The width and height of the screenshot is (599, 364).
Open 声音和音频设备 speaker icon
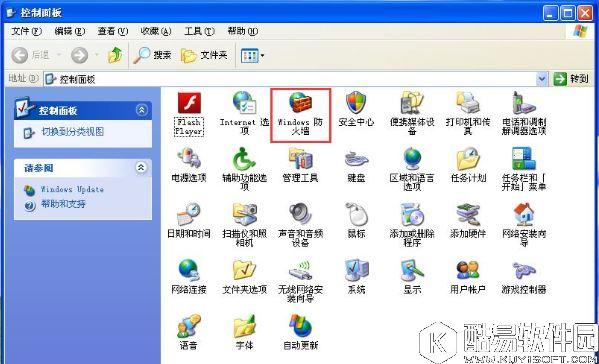click(x=301, y=214)
